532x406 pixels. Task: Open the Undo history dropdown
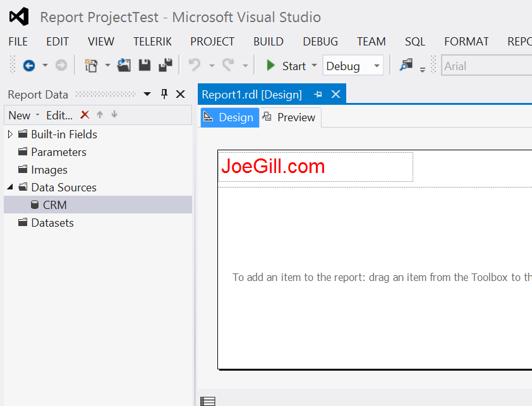tap(212, 65)
